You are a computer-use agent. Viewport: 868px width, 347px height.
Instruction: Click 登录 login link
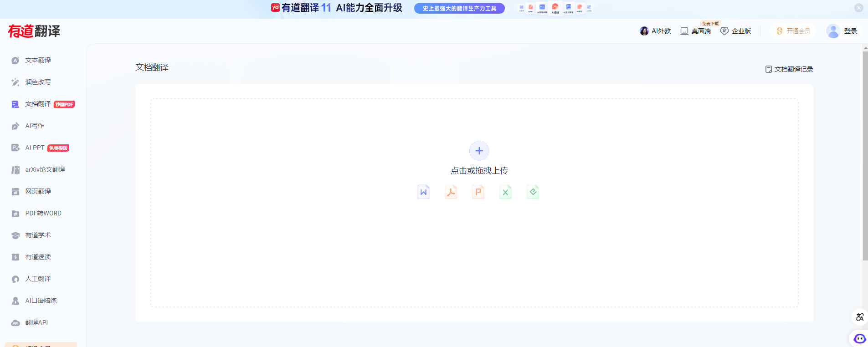tap(851, 31)
